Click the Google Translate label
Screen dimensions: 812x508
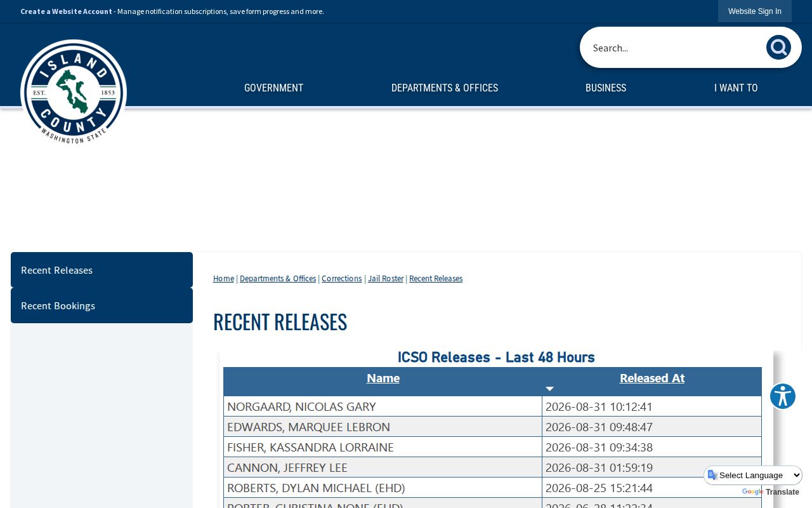pyautogui.click(x=770, y=492)
